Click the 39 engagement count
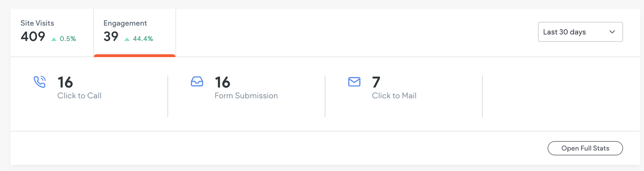This screenshot has height=171, width=644. pos(111,36)
